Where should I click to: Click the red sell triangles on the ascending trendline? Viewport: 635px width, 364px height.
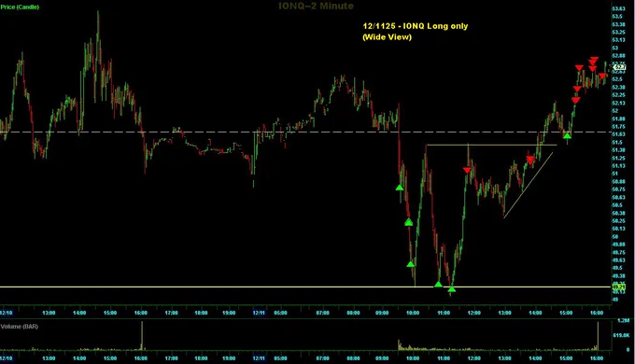tap(530, 160)
